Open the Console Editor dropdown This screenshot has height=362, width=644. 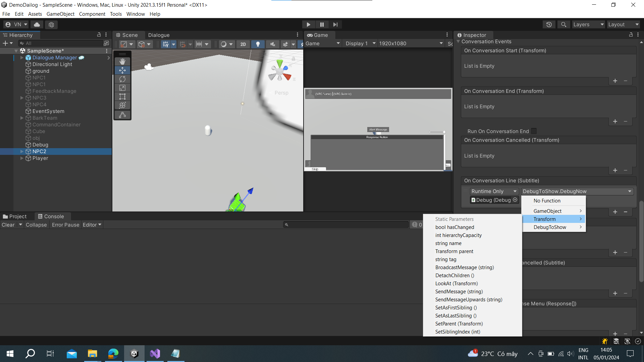pyautogui.click(x=92, y=225)
